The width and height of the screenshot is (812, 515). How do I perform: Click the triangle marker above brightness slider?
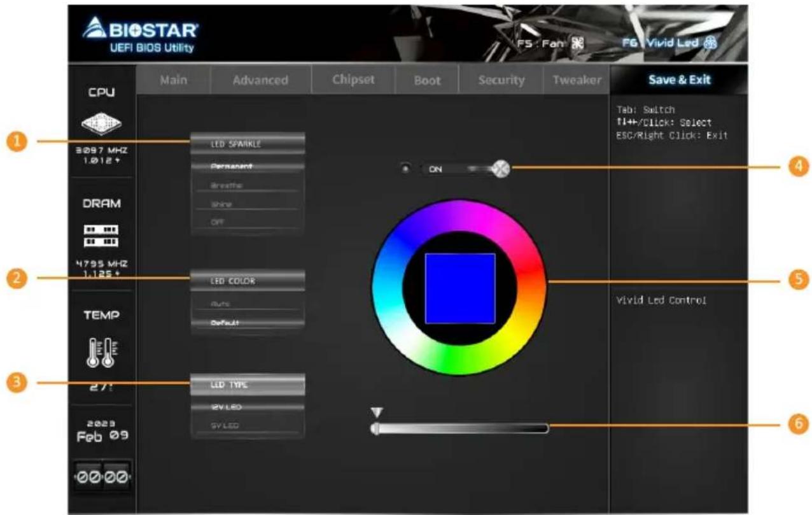(x=375, y=413)
